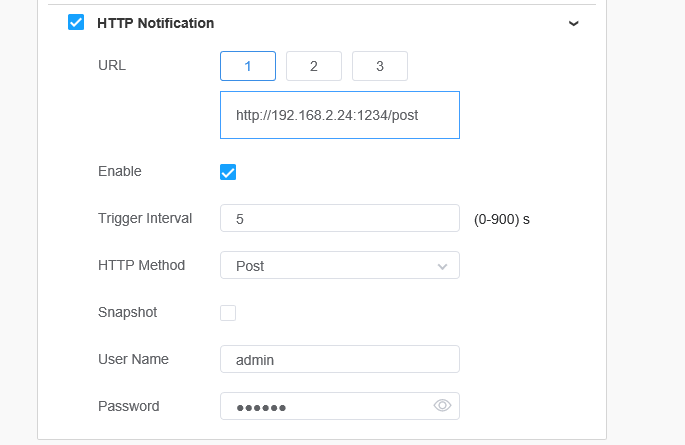
Task: Click the Password input field
Action: (x=340, y=406)
